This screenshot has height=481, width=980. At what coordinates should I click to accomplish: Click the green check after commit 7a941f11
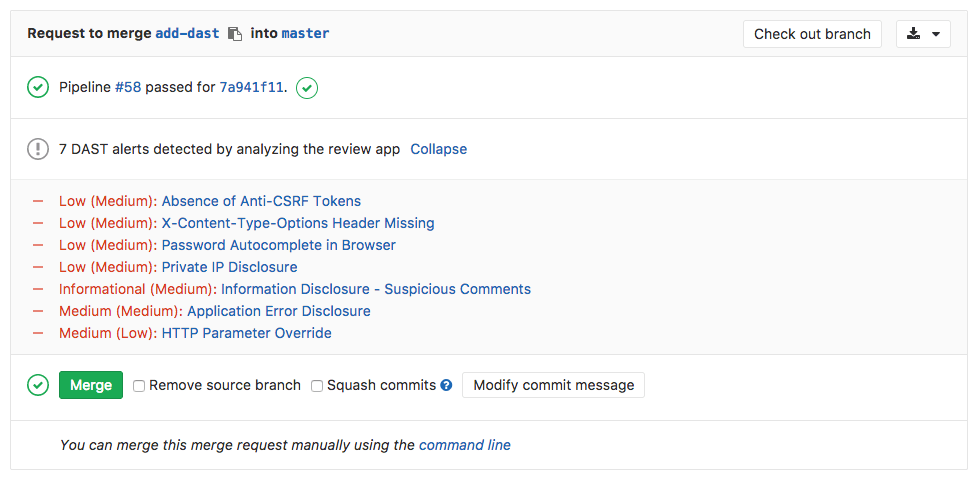pos(308,88)
